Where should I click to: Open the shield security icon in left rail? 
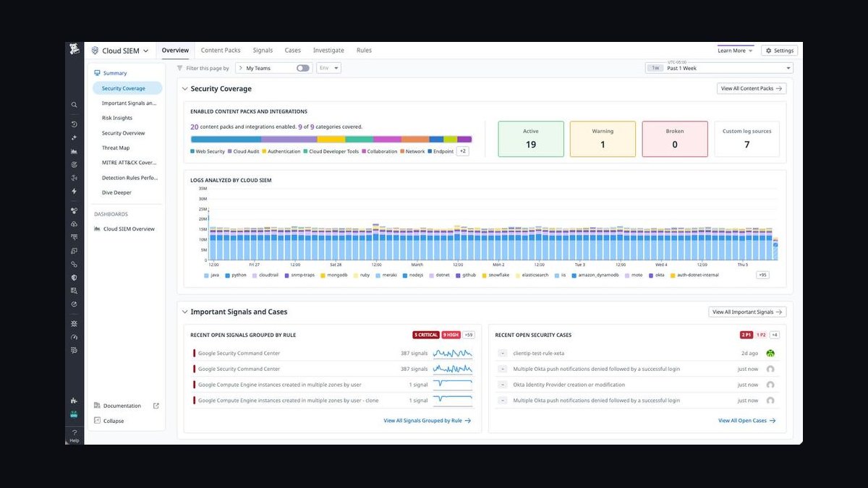click(x=74, y=278)
